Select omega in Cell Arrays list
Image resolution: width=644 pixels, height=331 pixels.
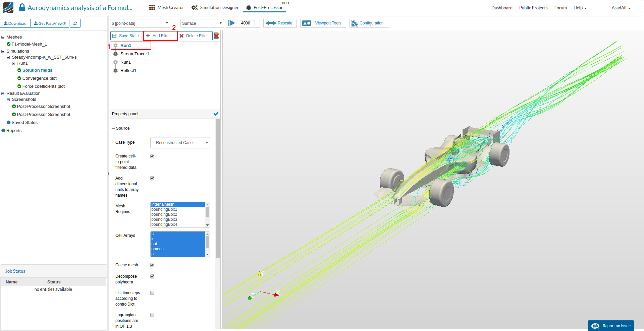coord(178,249)
